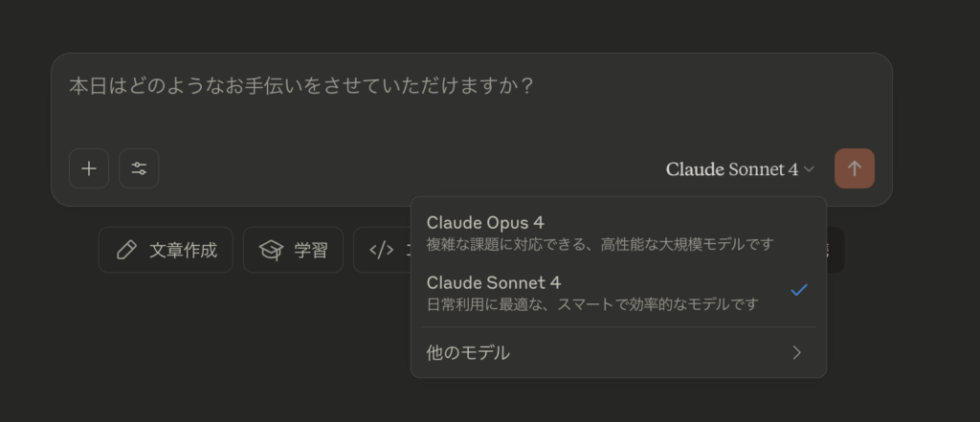This screenshot has height=422, width=980.
Task: Select Claude Opus 4 from model list
Action: tap(619, 233)
